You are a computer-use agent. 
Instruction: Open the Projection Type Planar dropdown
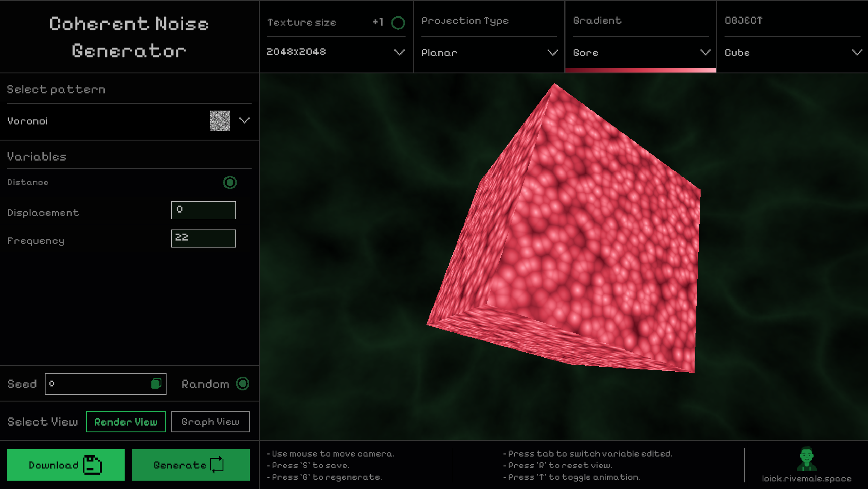(489, 52)
